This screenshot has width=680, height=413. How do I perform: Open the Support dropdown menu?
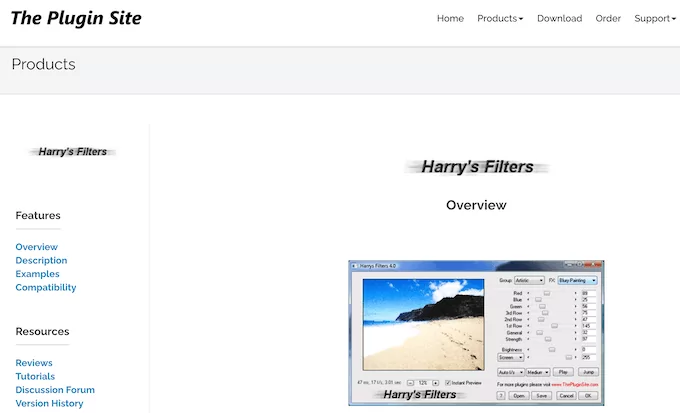[x=655, y=18]
